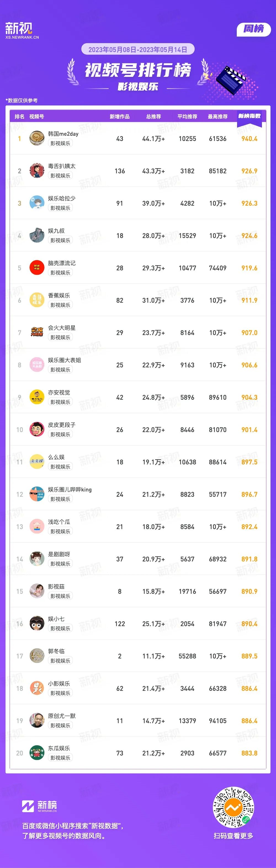The height and width of the screenshot is (868, 276).
Task: Select the 新榜指数 column header
Action: (x=250, y=116)
